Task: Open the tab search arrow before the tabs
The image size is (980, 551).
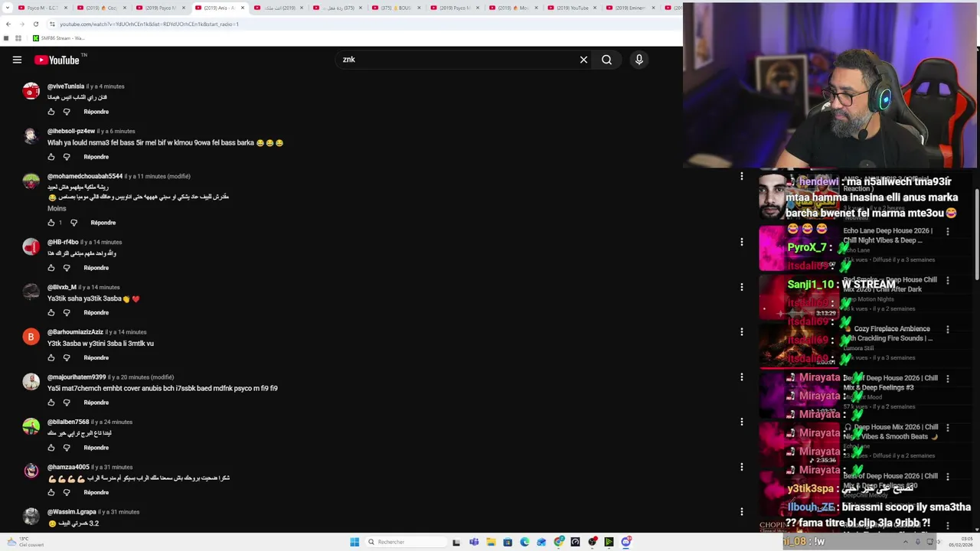Action: (6, 8)
